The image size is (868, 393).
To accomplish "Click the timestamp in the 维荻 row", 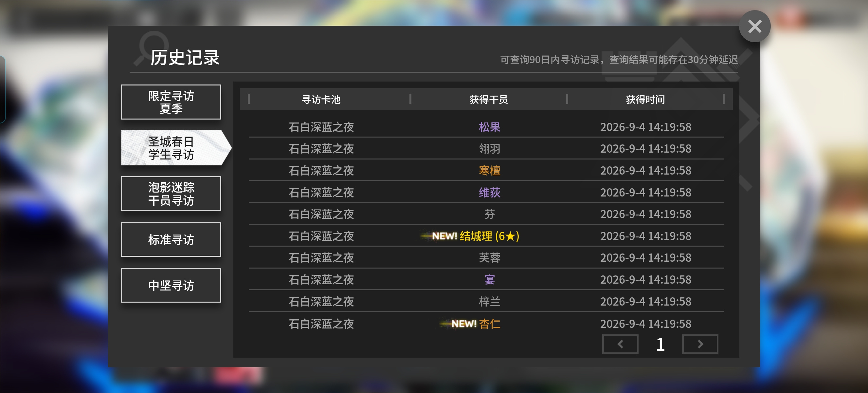I will click(645, 193).
